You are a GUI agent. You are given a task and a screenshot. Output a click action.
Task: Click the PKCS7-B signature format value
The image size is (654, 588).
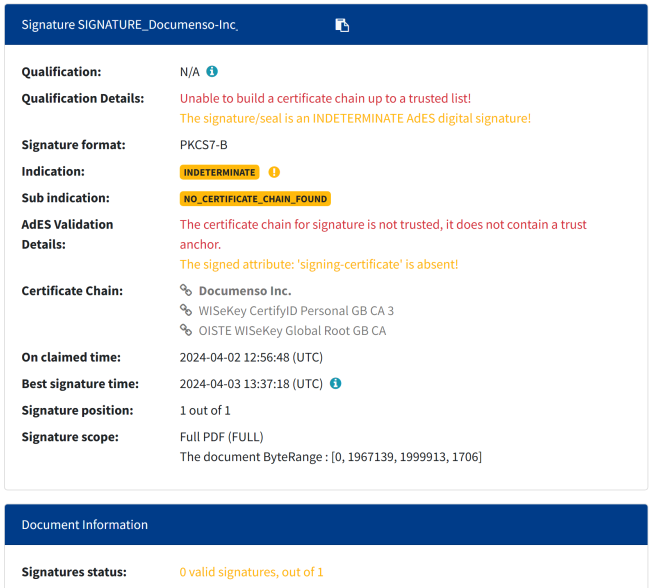pyautogui.click(x=204, y=145)
